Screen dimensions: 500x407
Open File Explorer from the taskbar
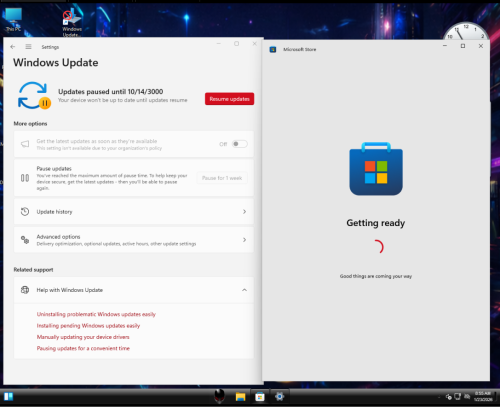tap(240, 397)
